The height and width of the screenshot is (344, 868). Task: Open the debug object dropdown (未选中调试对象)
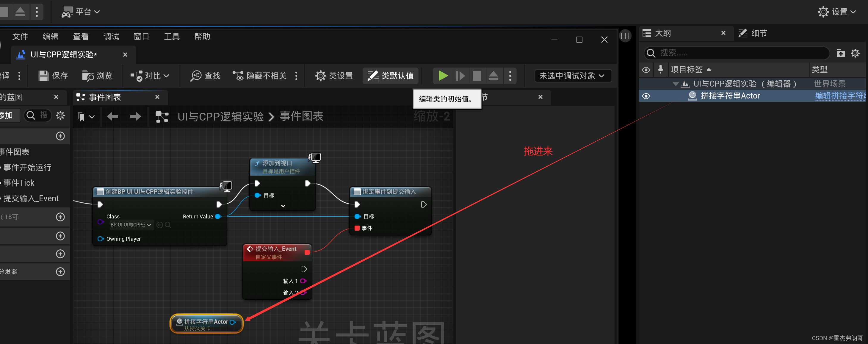[573, 76]
